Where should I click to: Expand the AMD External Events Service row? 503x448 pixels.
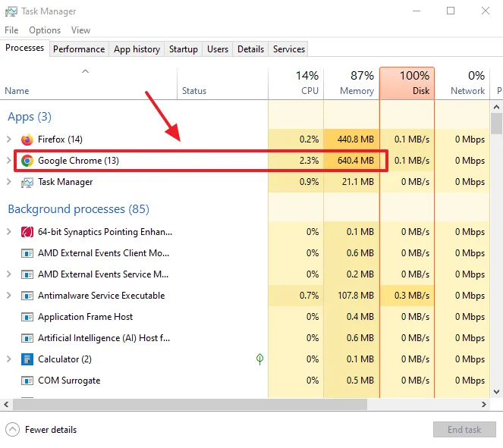tap(9, 274)
